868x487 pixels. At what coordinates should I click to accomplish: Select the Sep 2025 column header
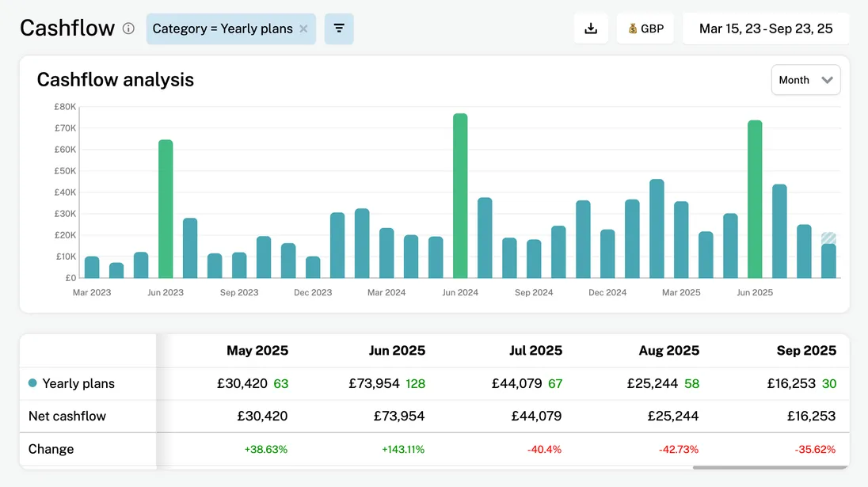pos(808,350)
